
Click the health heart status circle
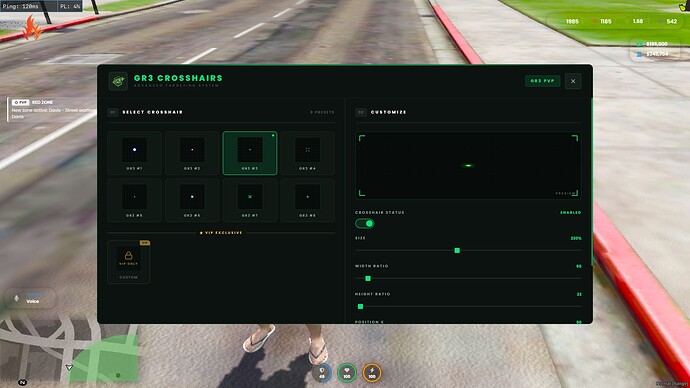347,373
